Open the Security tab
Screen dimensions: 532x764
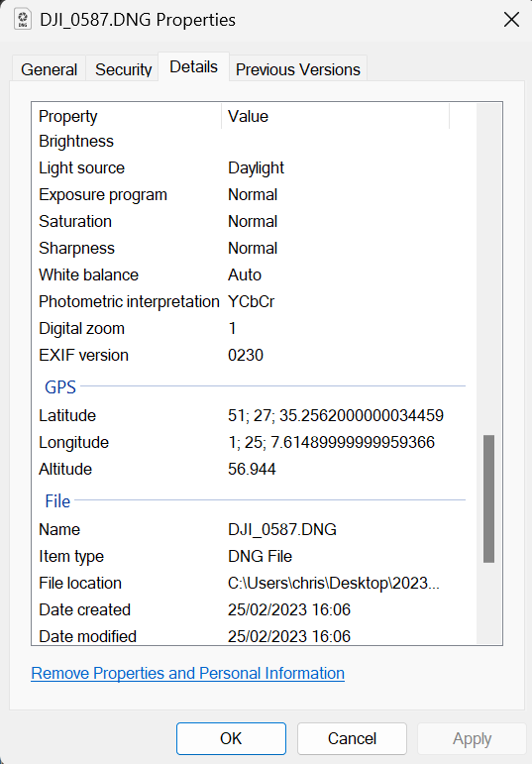123,69
